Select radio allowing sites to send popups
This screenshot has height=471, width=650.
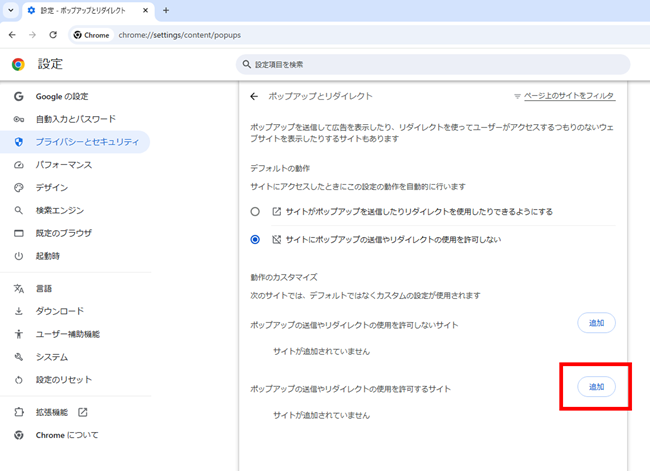(255, 212)
